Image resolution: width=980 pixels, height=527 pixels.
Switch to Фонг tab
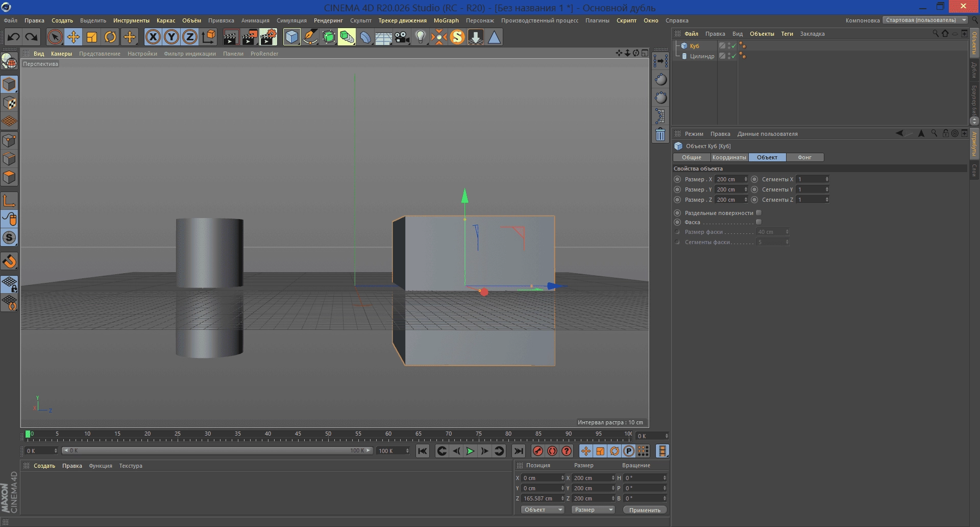pyautogui.click(x=804, y=157)
